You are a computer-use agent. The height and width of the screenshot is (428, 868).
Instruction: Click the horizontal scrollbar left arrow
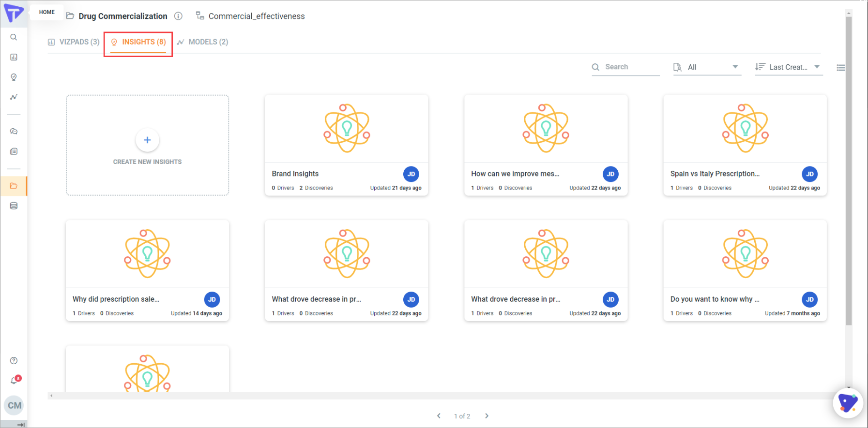pyautogui.click(x=51, y=396)
